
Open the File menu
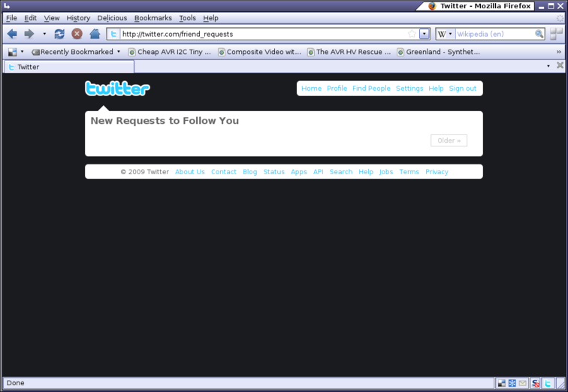pos(11,18)
